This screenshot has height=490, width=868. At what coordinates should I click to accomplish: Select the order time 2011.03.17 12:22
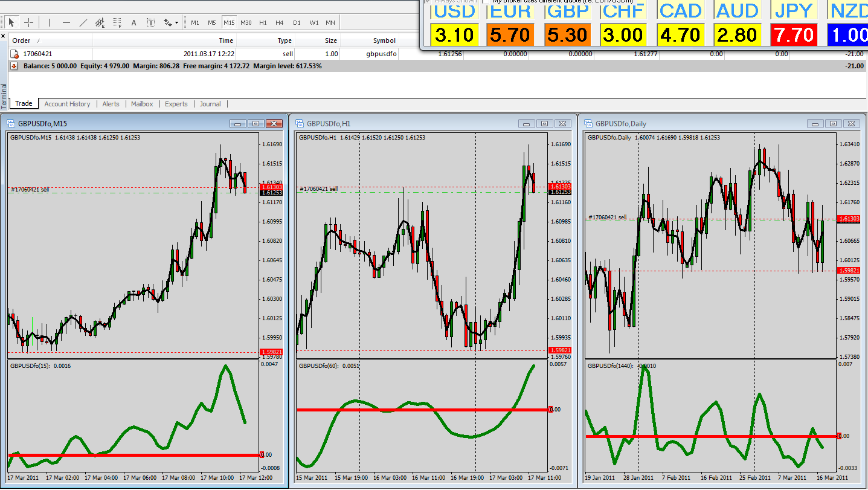(x=209, y=54)
